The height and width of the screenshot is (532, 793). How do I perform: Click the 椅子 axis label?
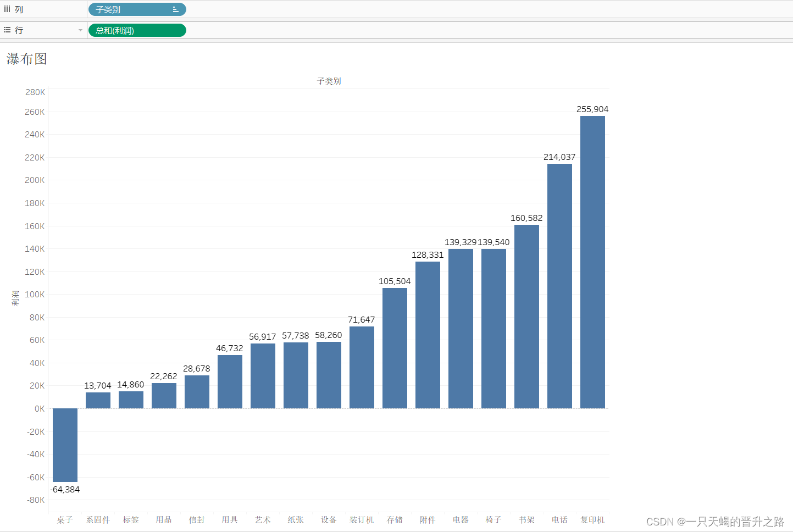493,519
